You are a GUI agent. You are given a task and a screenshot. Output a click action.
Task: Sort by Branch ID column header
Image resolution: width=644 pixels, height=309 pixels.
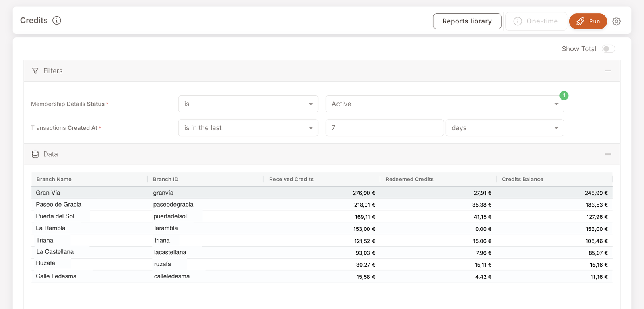coord(165,179)
